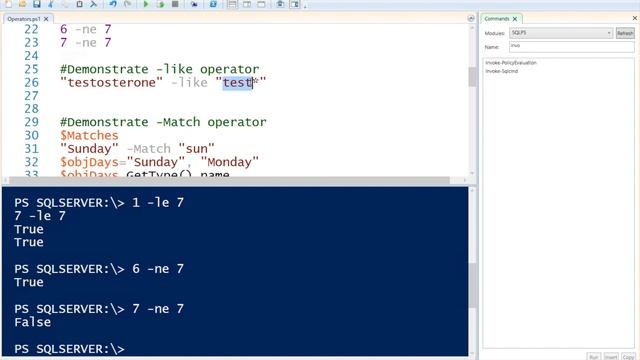Click the $Matches variable on line 30
640x360 pixels.
89,136
